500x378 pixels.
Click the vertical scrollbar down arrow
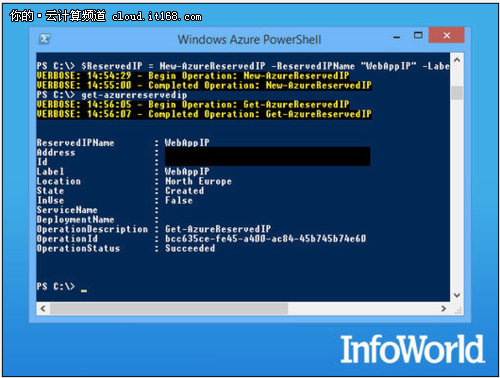coord(457,295)
